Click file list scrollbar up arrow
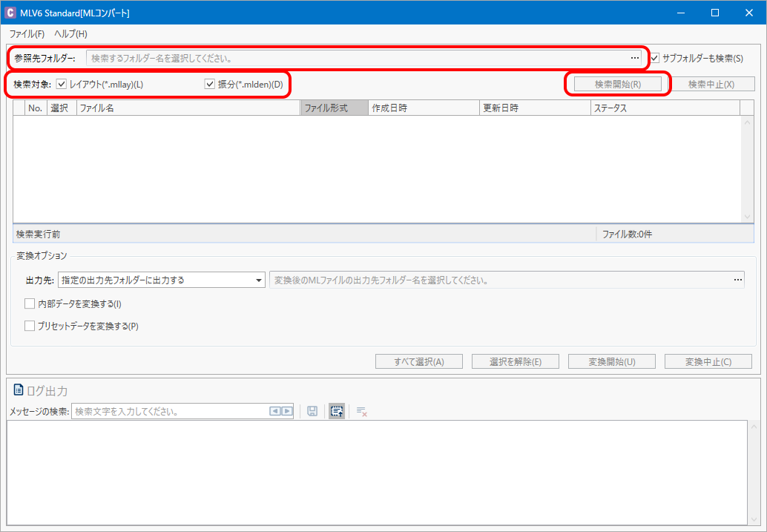This screenshot has width=767, height=532. point(747,122)
